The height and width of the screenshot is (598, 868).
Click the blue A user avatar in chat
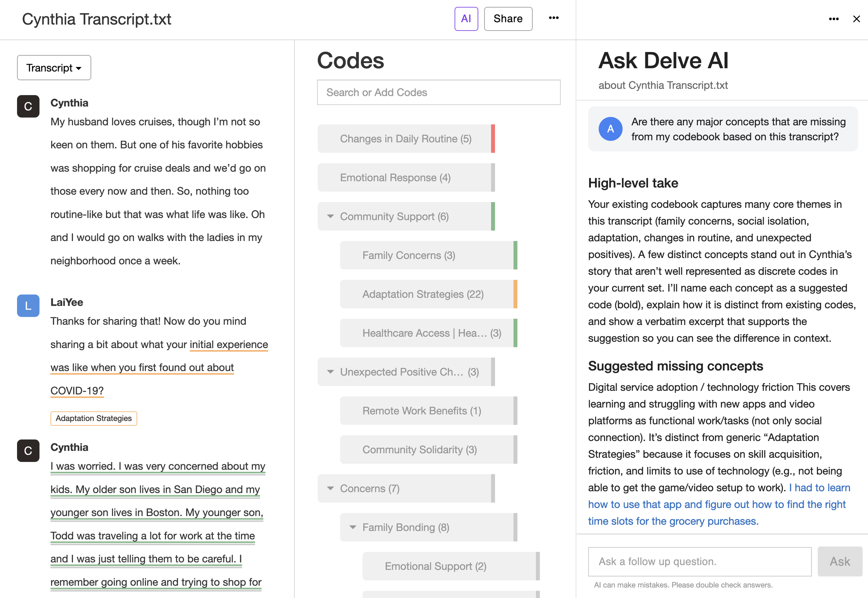click(610, 129)
